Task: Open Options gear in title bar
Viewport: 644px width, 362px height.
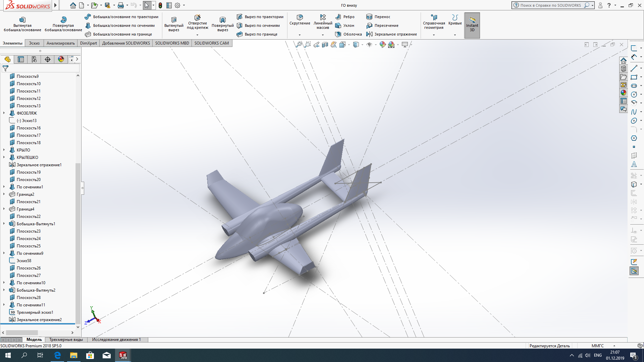Action: click(177, 5)
